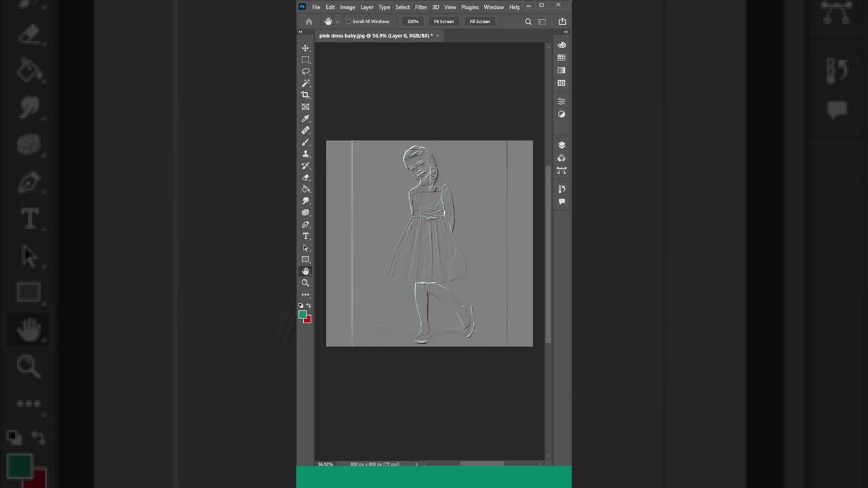Open the Plugins menu
The image size is (868, 488).
pyautogui.click(x=470, y=7)
